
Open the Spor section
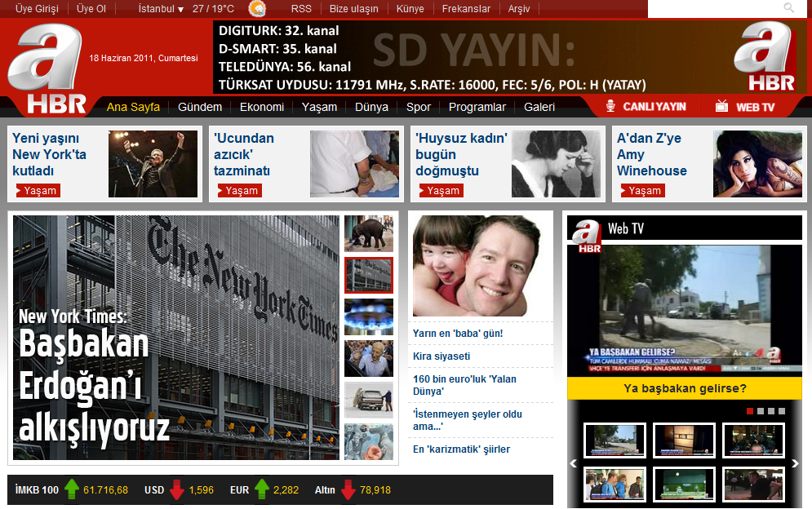419,107
